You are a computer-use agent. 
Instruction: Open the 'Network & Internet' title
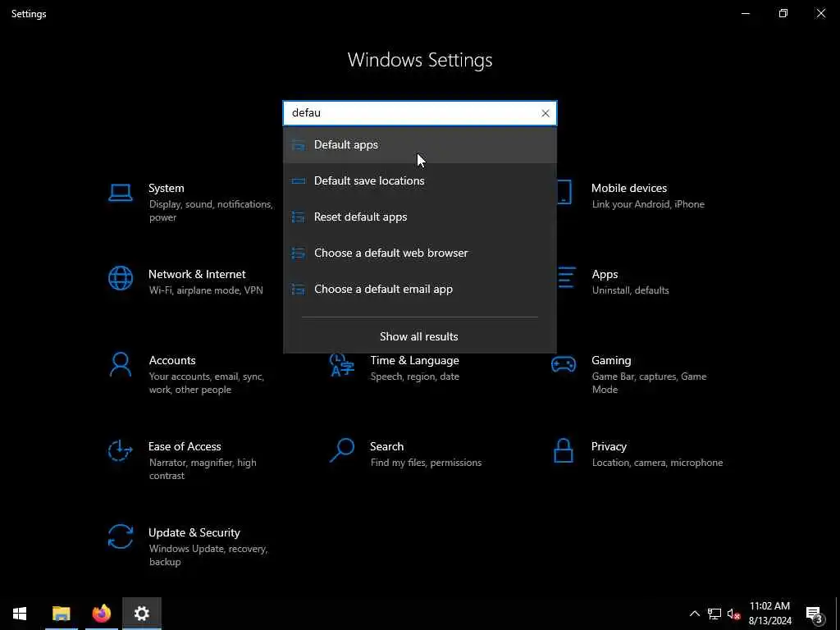click(197, 274)
